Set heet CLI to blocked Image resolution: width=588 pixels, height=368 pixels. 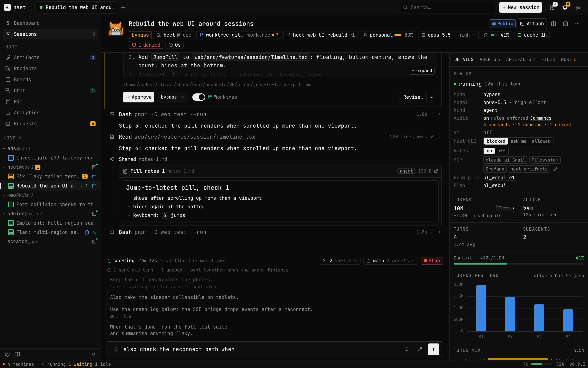[x=496, y=141]
